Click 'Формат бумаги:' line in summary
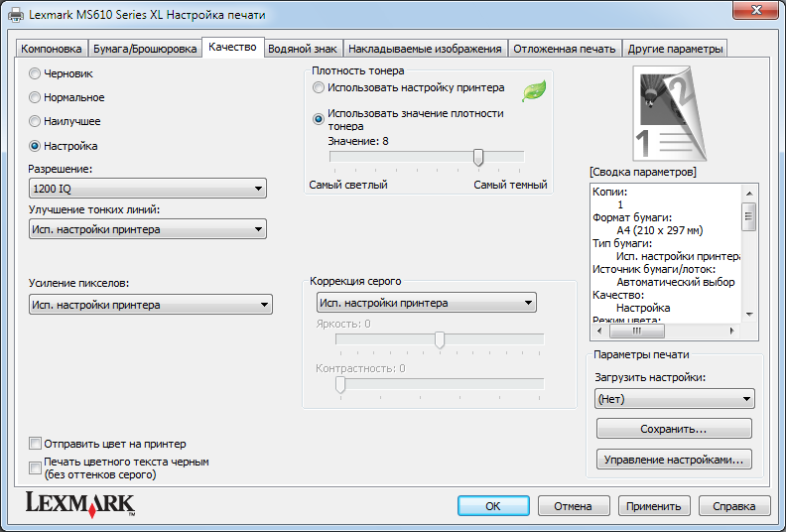Screen dimensions: 786x532 pos(632,217)
